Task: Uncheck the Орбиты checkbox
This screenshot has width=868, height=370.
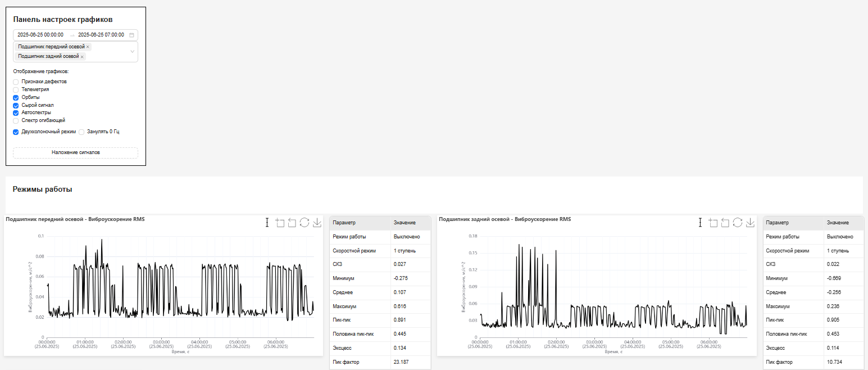Action: [16, 98]
